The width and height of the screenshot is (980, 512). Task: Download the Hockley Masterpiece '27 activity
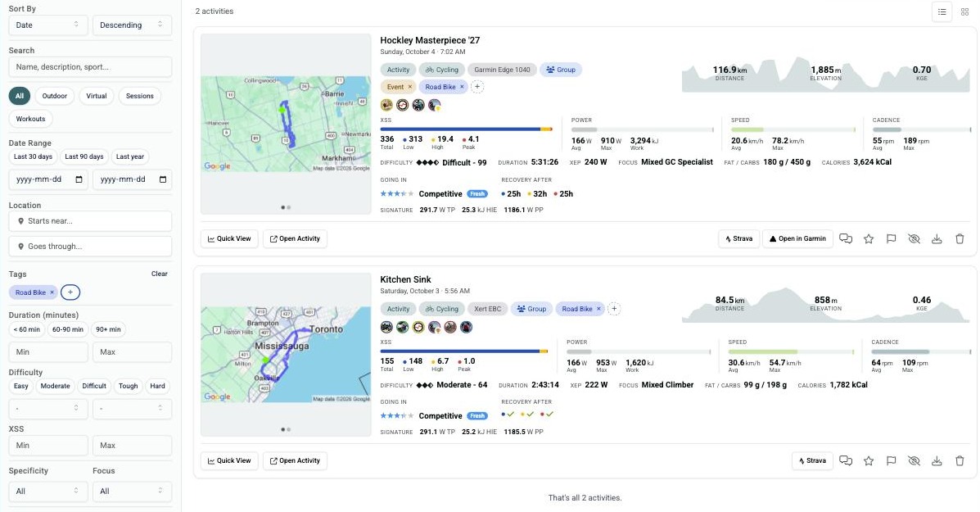[937, 239]
